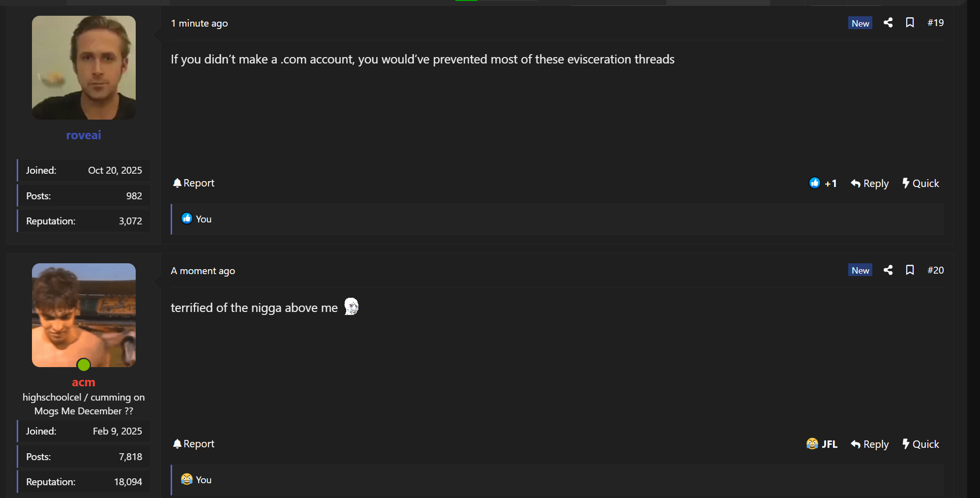Quick reply to post #20
The image size is (980, 498).
point(921,444)
